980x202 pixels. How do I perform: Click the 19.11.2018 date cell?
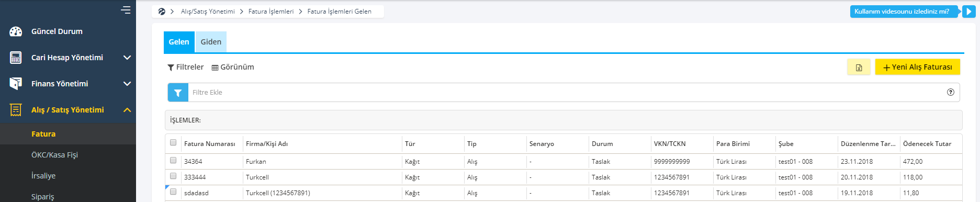pyautogui.click(x=857, y=193)
